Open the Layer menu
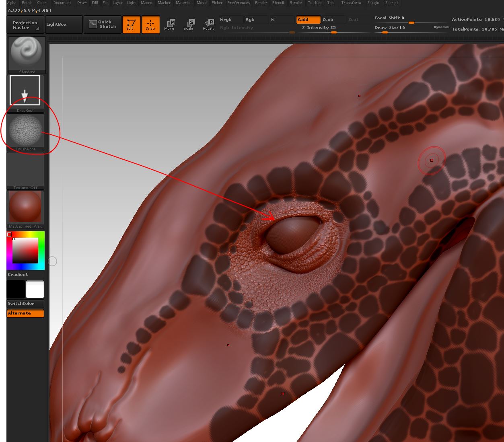This screenshot has height=442, width=504. (x=118, y=3)
